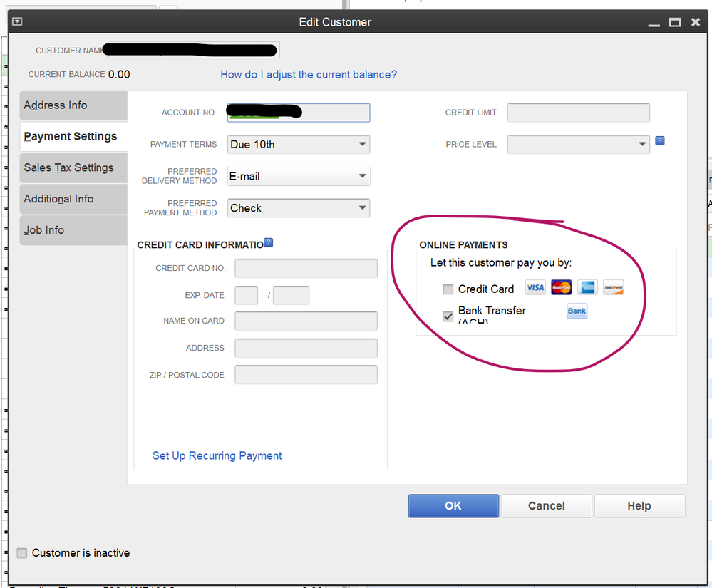Image resolution: width=712 pixels, height=588 pixels.
Task: Focus the Account No. field
Action: [299, 113]
